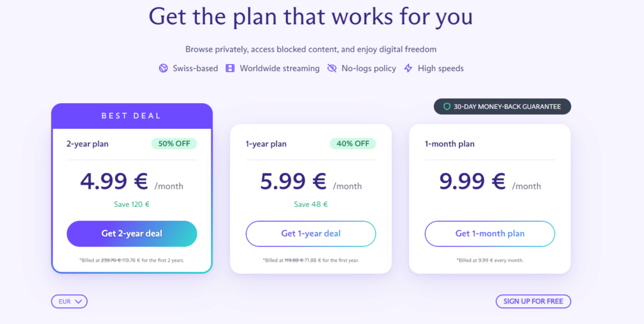Click the 9.99 € monthly price
The height and width of the screenshot is (324, 644).
[473, 181]
